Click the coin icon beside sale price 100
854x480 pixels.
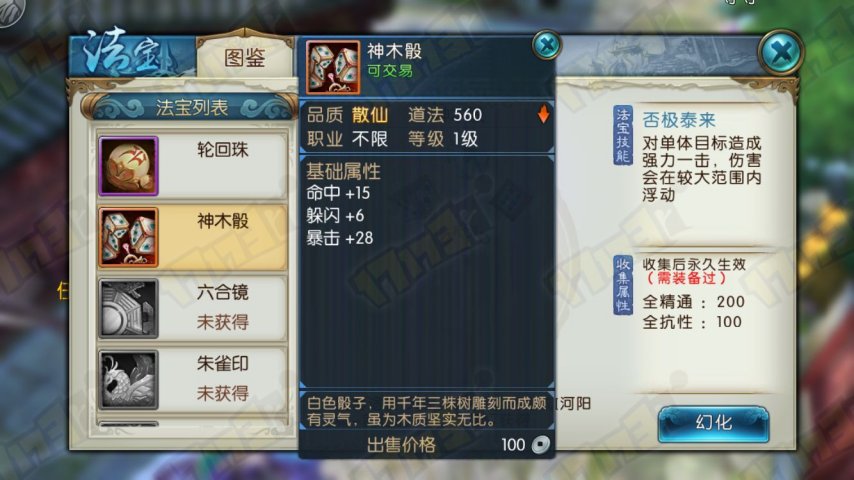click(x=540, y=445)
